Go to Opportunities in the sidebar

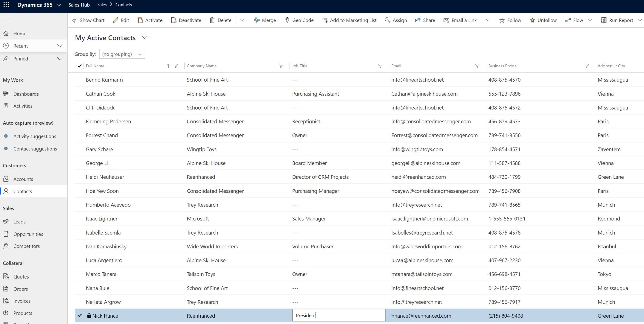pyautogui.click(x=28, y=234)
